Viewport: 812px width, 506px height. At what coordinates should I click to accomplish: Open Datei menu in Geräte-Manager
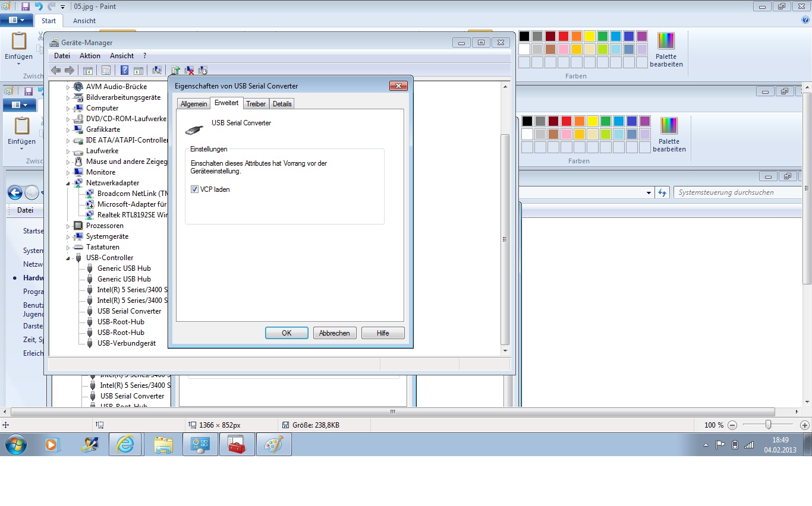pyautogui.click(x=62, y=56)
